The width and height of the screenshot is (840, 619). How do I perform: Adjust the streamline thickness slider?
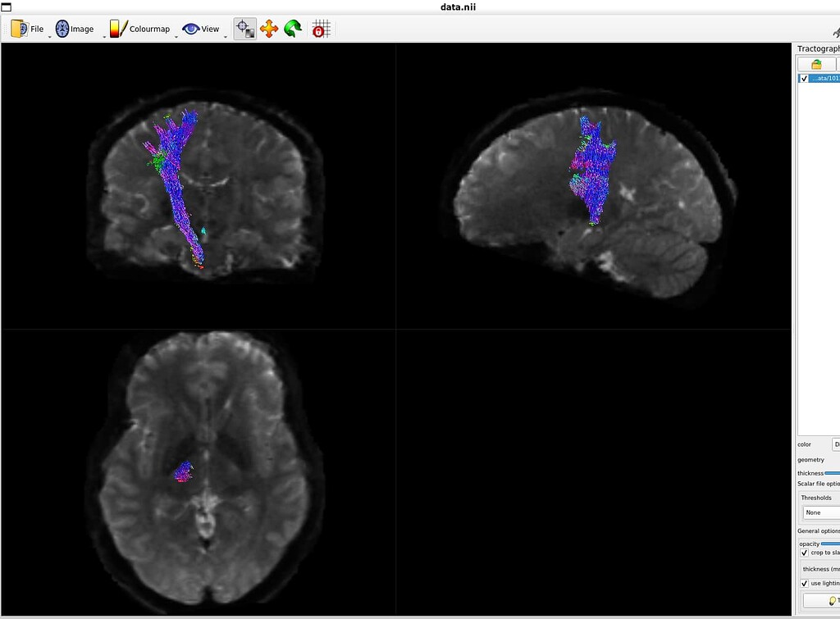click(831, 473)
